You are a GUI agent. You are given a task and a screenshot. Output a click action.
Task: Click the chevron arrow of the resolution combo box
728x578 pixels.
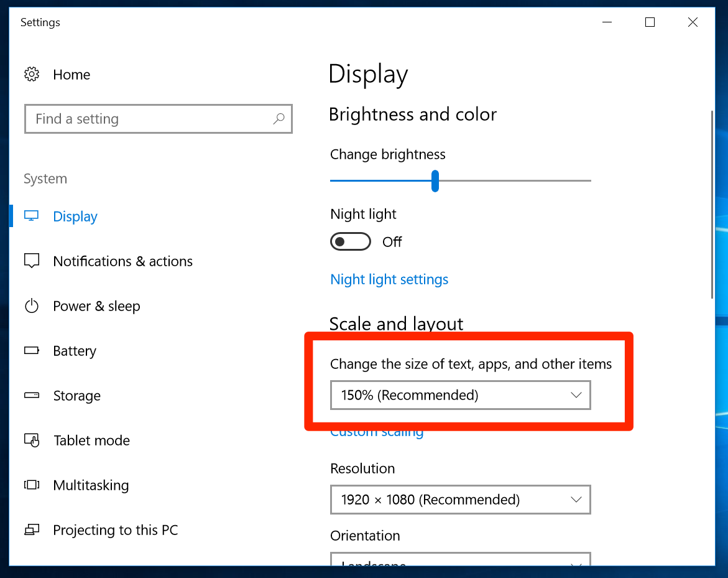coord(576,500)
